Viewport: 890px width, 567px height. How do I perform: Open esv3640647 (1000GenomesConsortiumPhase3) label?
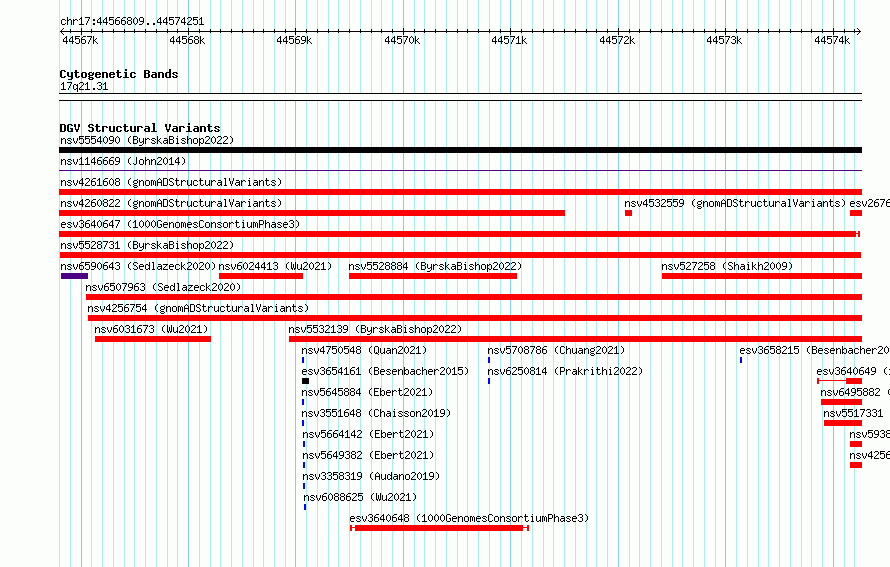tap(180, 224)
